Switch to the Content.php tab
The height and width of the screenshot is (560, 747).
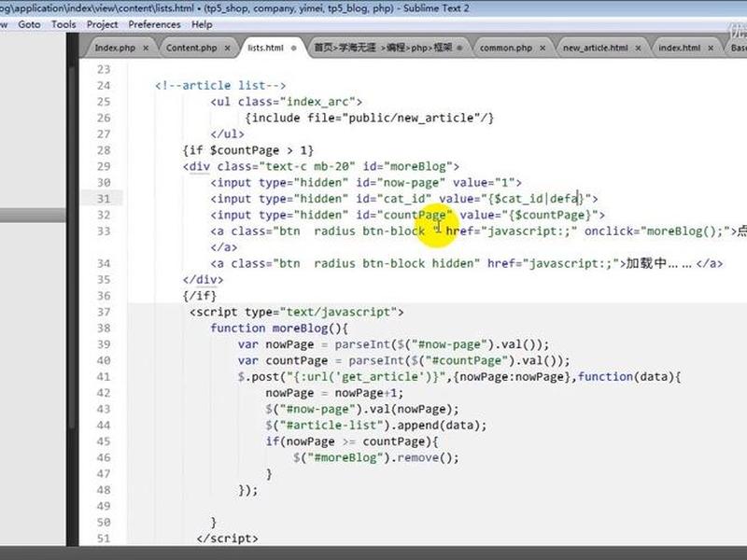point(191,49)
